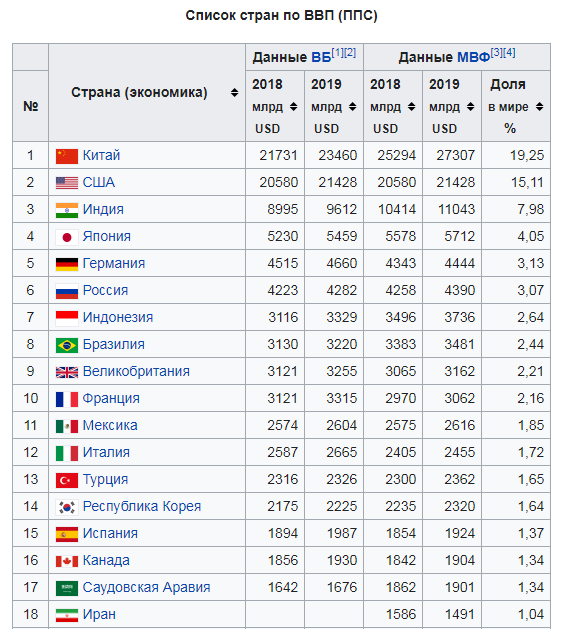The image size is (567, 629).
Task: Open the ВБ link in header
Action: 321,57
